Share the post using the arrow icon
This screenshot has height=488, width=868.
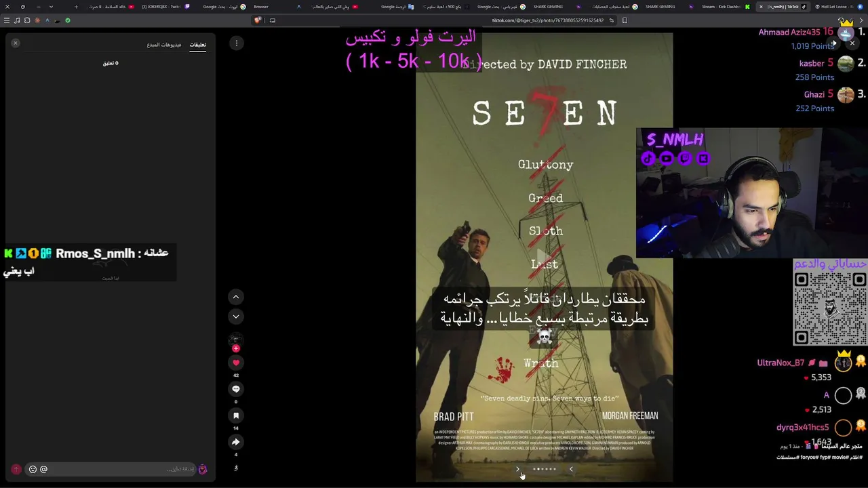click(x=236, y=442)
